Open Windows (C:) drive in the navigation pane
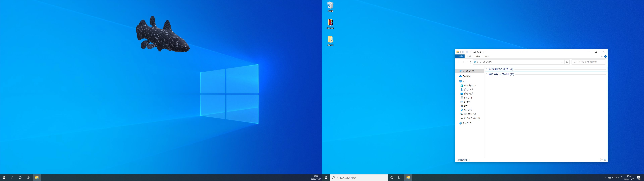Image resolution: width=644 pixels, height=181 pixels. click(470, 114)
